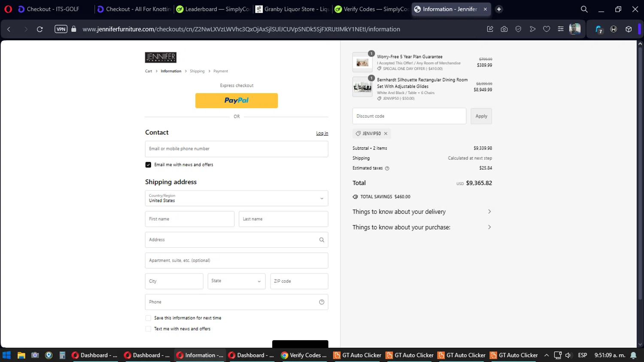Show hidden tray icons chevron
The height and width of the screenshot is (362, 644).
[x=547, y=355]
